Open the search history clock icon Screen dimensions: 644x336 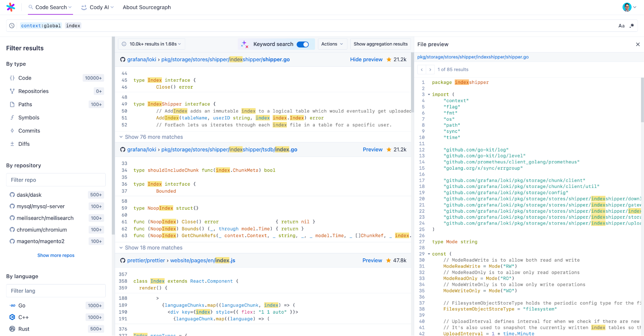coord(12,26)
